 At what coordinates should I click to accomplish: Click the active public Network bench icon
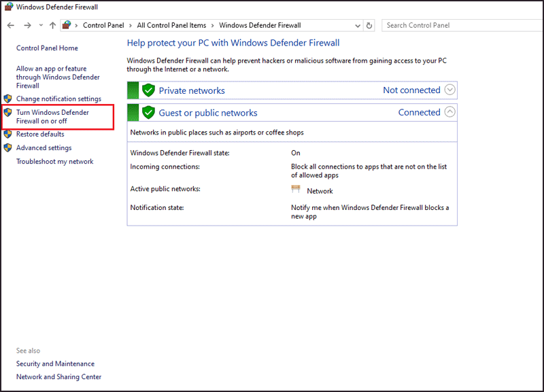pos(296,190)
